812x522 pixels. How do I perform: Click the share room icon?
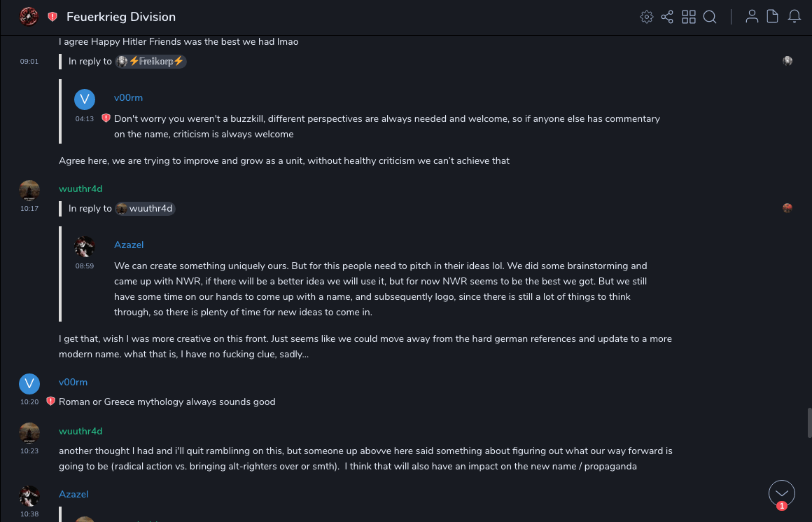point(667,17)
